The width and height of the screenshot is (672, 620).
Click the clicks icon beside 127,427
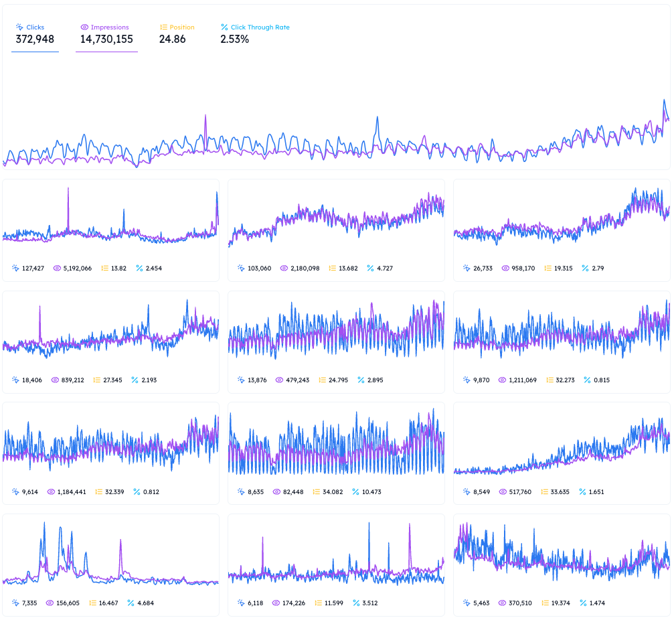coord(15,268)
